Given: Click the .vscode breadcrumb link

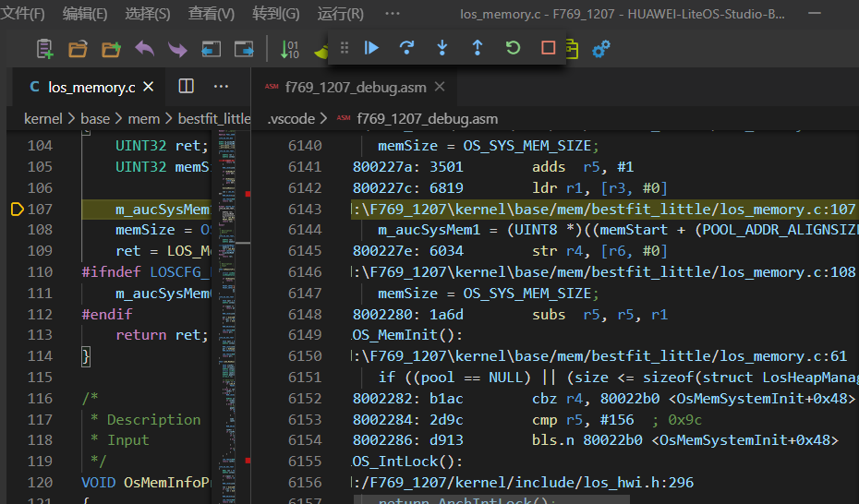Looking at the screenshot, I should click(291, 119).
